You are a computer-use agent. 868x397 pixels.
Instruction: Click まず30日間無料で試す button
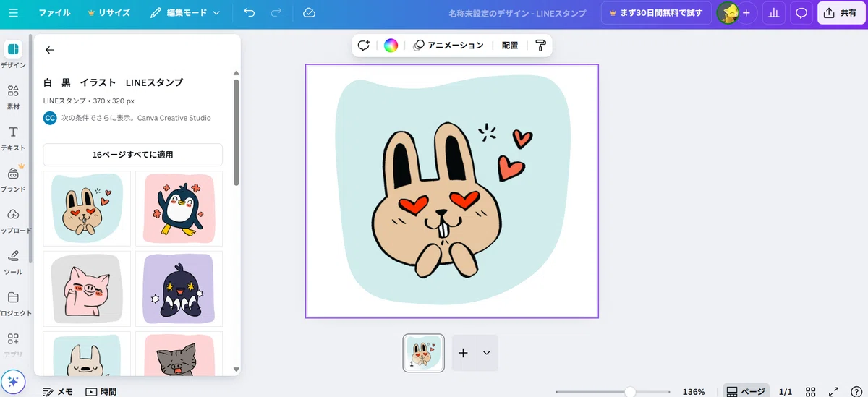click(x=655, y=13)
